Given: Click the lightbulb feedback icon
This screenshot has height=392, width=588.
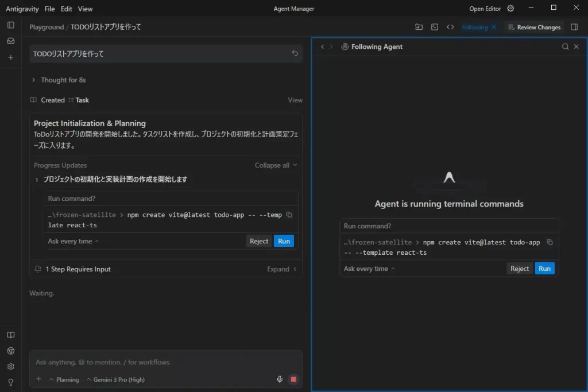Looking at the screenshot, I should tap(11, 382).
